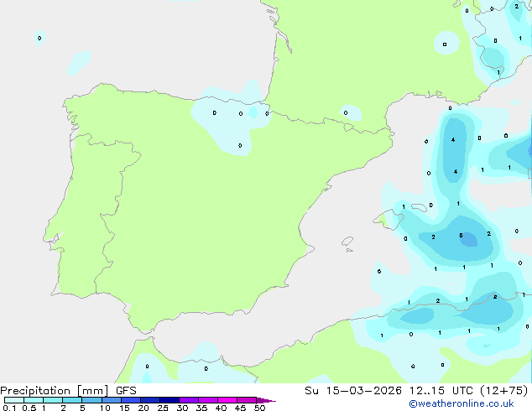Click the '20' legend scale label
The width and height of the screenshot is (532, 411).
(x=143, y=408)
